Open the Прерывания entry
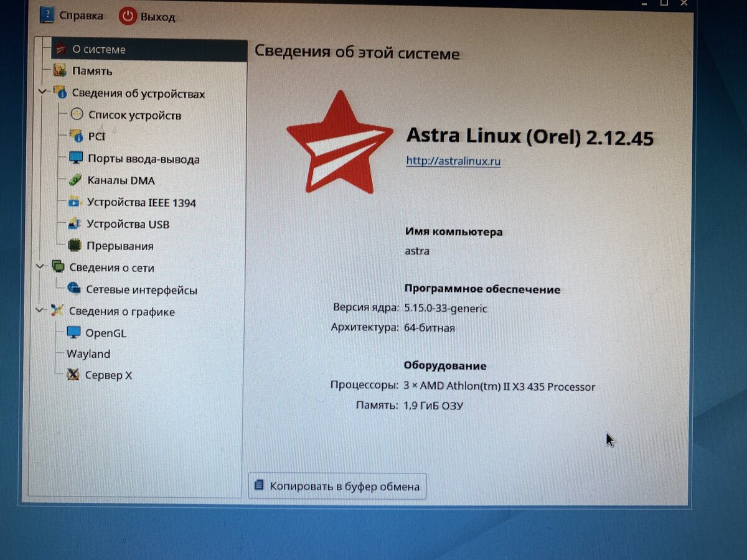 click(x=120, y=246)
